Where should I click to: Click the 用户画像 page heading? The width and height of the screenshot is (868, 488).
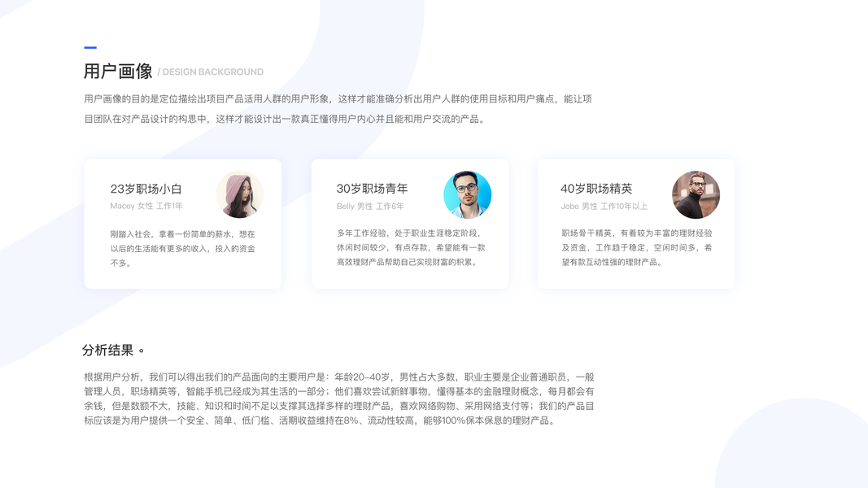click(118, 72)
